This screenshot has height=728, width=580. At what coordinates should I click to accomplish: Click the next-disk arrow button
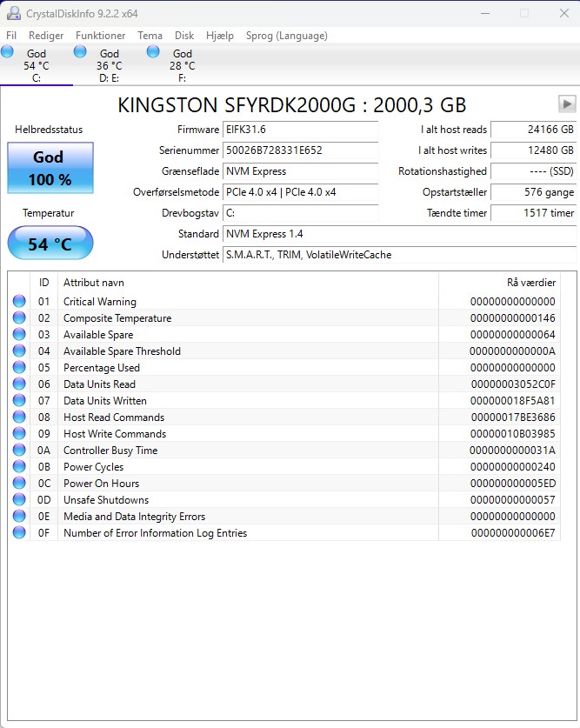(x=567, y=104)
